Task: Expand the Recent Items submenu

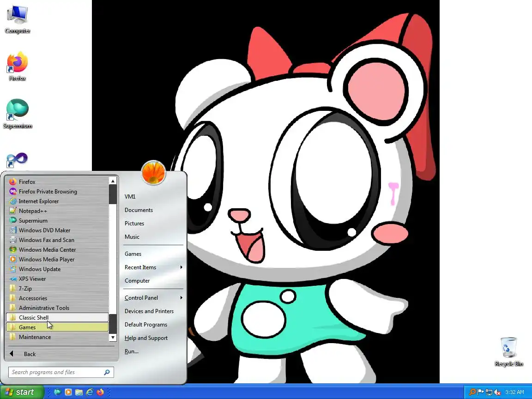Action: [x=153, y=267]
